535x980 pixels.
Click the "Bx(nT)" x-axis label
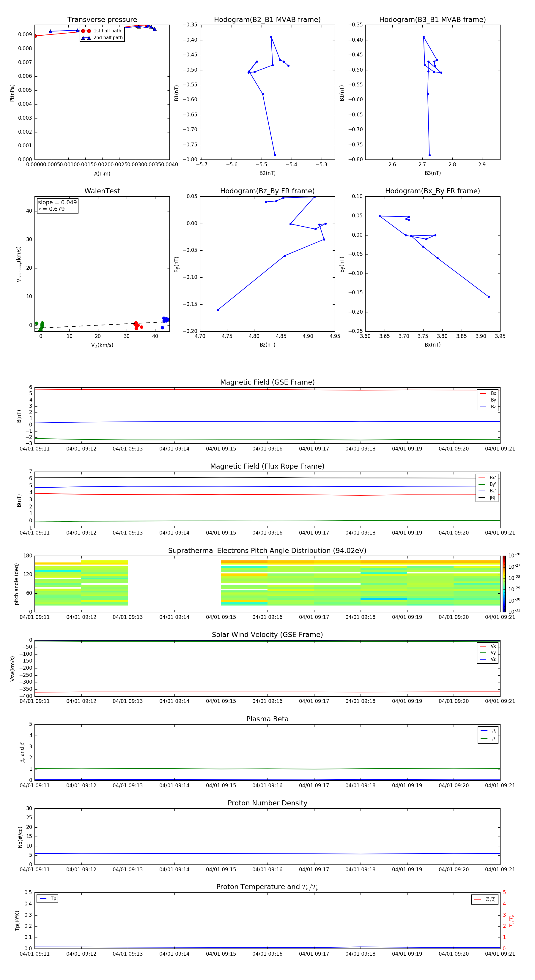pos(432,345)
